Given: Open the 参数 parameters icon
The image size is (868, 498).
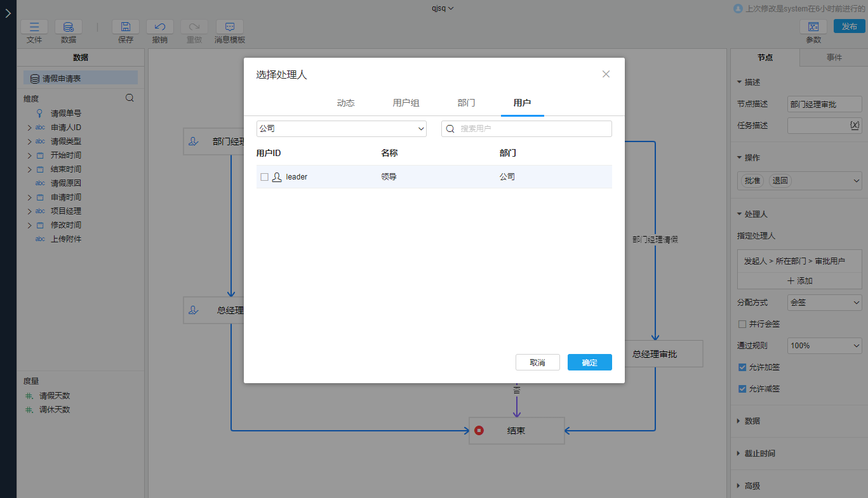Looking at the screenshot, I should pos(813,27).
